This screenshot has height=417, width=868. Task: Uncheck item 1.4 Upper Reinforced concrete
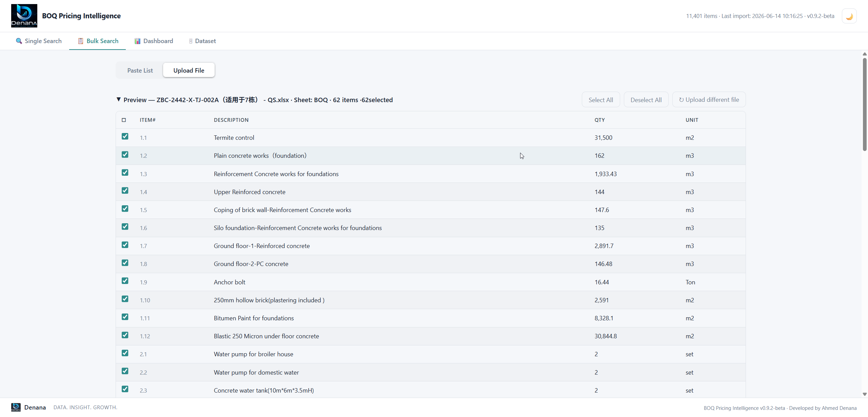(125, 190)
